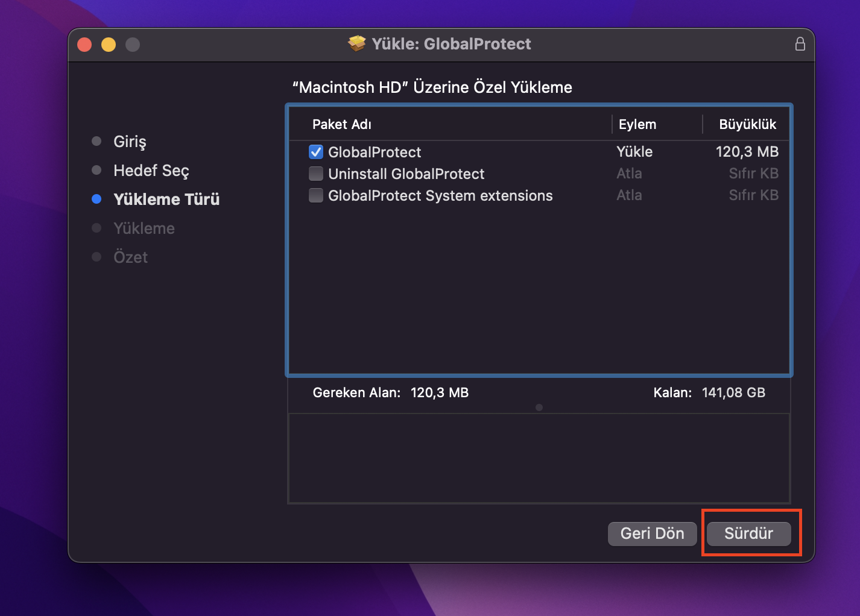
Task: Go to the Hedef Seç step
Action: [x=151, y=171]
